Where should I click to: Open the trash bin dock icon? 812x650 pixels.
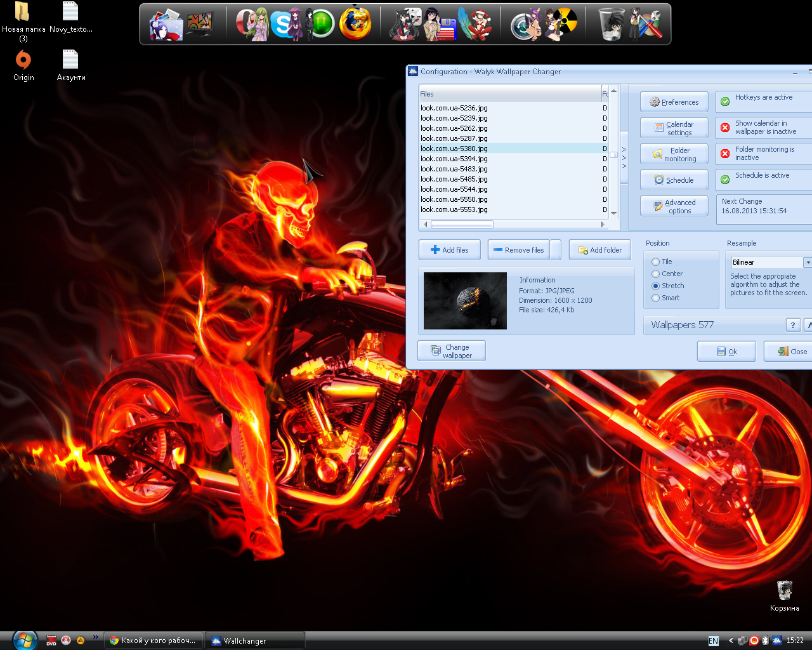tap(613, 25)
